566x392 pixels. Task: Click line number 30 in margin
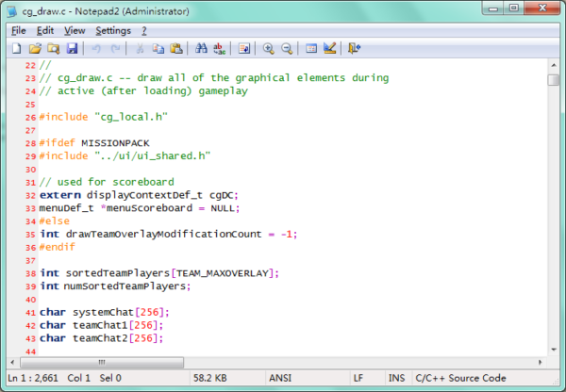(x=31, y=170)
